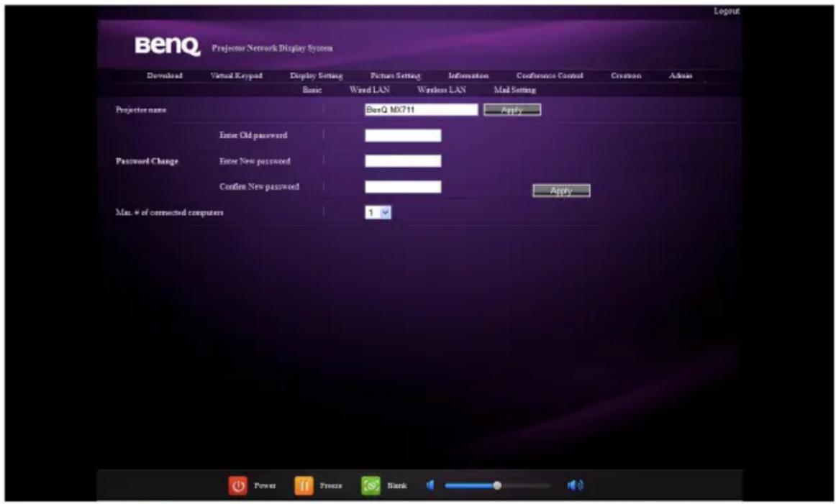Click the Confirm New password field

tap(403, 187)
